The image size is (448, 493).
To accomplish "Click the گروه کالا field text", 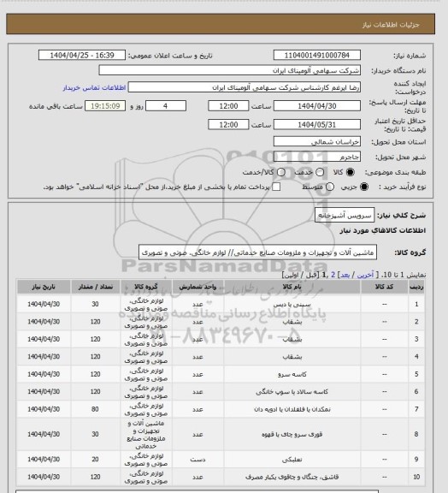I will pos(257,252).
